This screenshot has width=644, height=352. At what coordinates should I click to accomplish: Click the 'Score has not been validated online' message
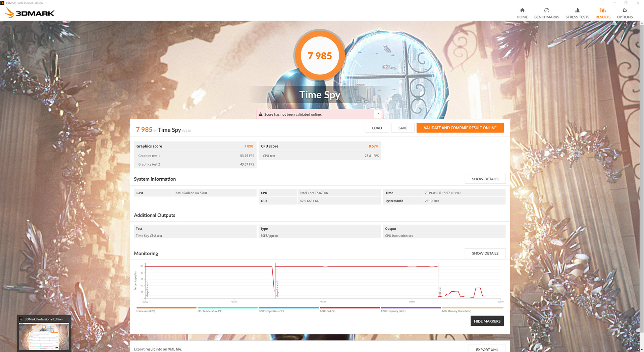(x=293, y=114)
